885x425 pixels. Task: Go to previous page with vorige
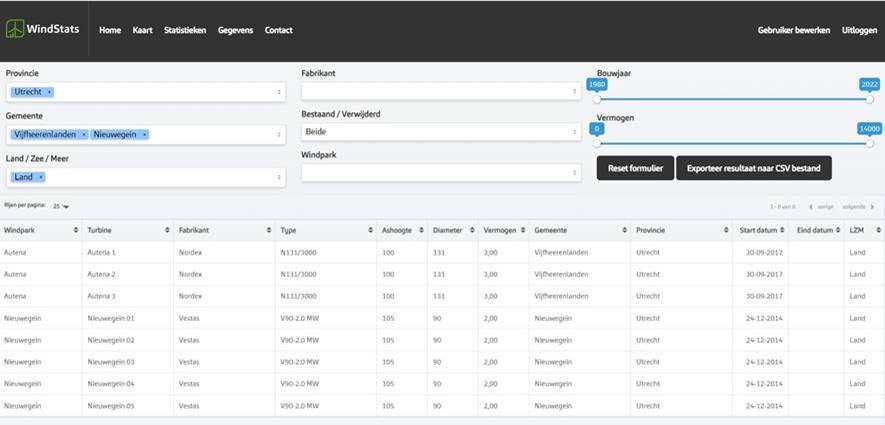[821, 207]
